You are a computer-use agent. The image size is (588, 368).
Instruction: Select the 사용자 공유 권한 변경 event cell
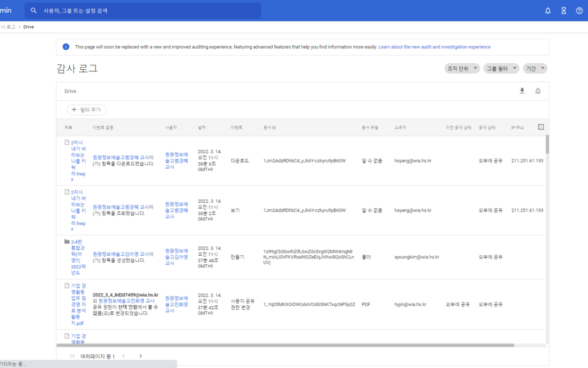(243, 304)
